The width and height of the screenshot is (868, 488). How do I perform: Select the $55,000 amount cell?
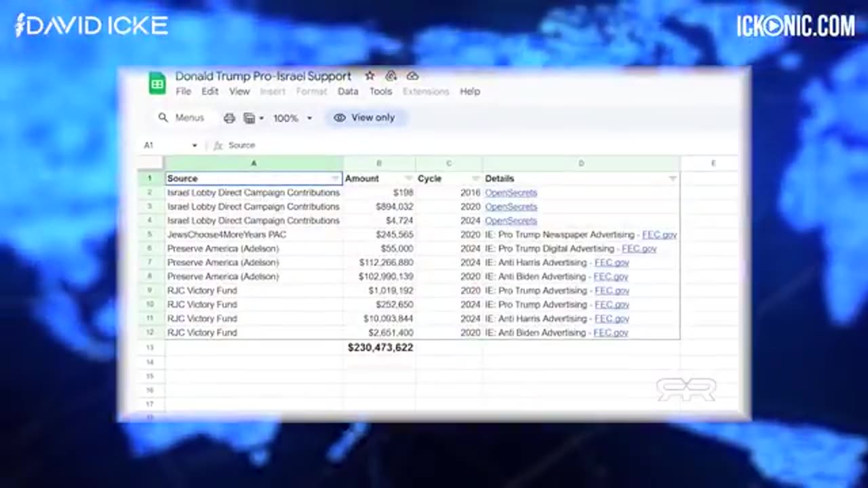(379, 249)
